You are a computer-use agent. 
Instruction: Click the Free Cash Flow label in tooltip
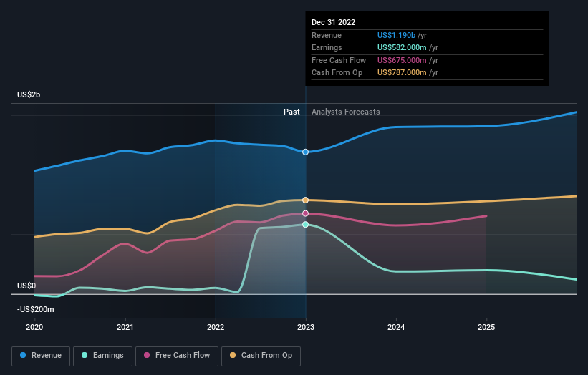pos(339,60)
